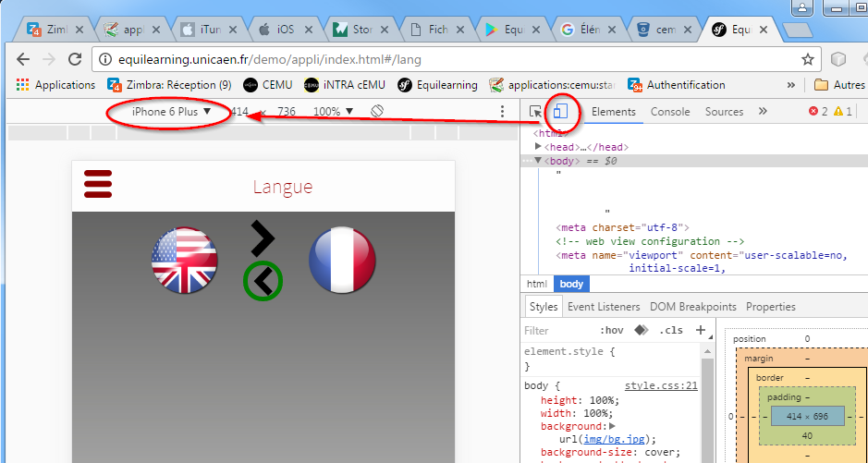The width and height of the screenshot is (868, 463).
Task: Click the green circled left arrow
Action: point(263,281)
